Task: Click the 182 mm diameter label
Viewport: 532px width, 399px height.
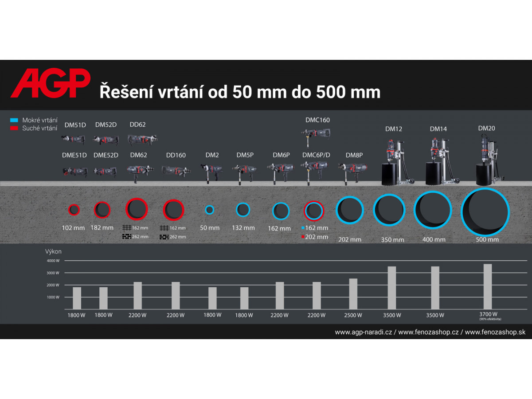Action: pyautogui.click(x=102, y=227)
